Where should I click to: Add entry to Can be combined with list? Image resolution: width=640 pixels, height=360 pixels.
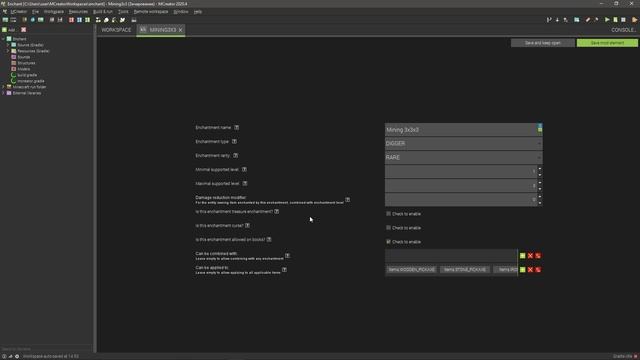tap(522, 256)
